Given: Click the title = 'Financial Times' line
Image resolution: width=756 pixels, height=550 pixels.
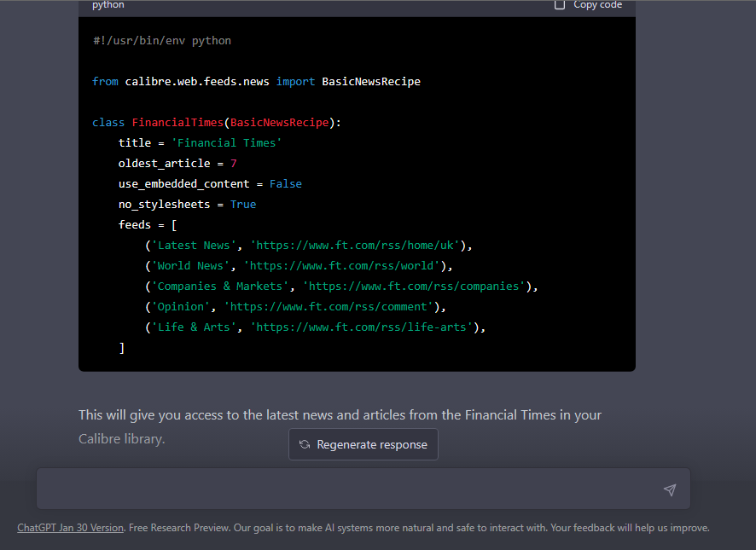Looking at the screenshot, I should click(200, 143).
